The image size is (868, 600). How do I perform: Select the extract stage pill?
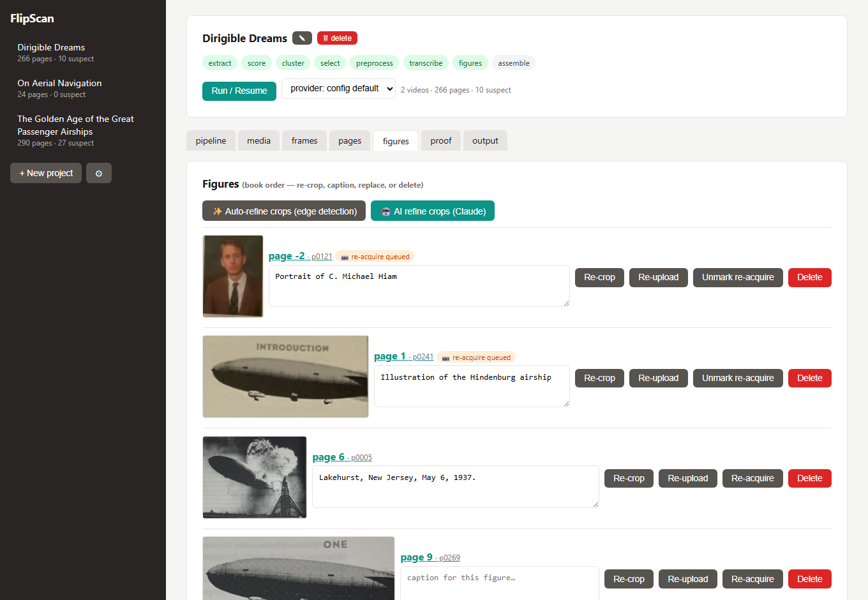click(x=220, y=63)
